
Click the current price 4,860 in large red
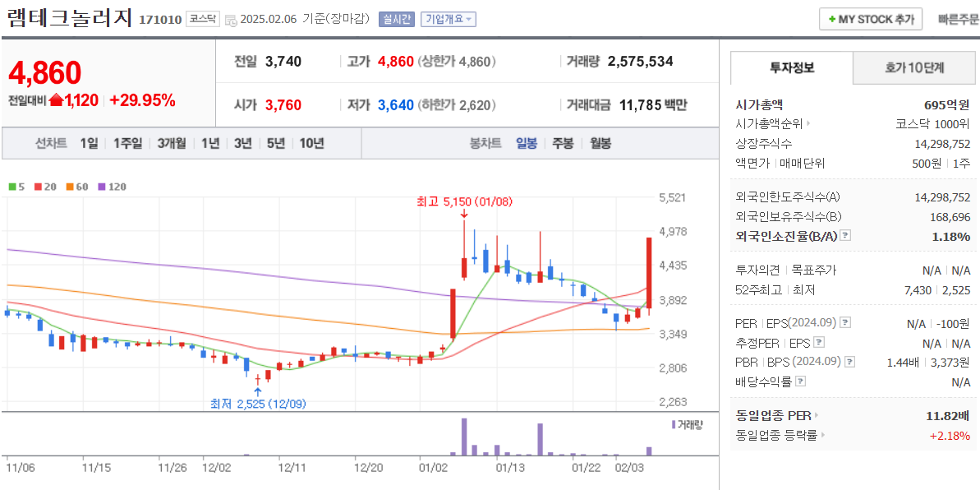pyautogui.click(x=45, y=72)
